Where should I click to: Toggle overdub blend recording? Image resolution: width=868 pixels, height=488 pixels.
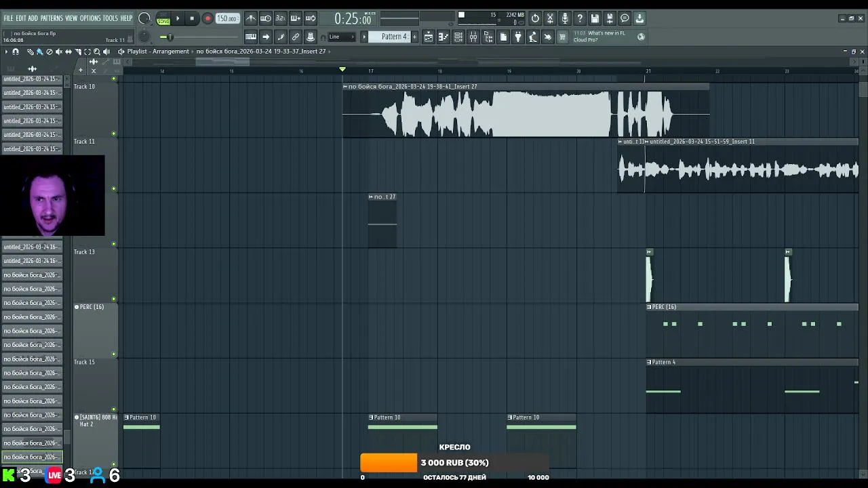[x=295, y=18]
